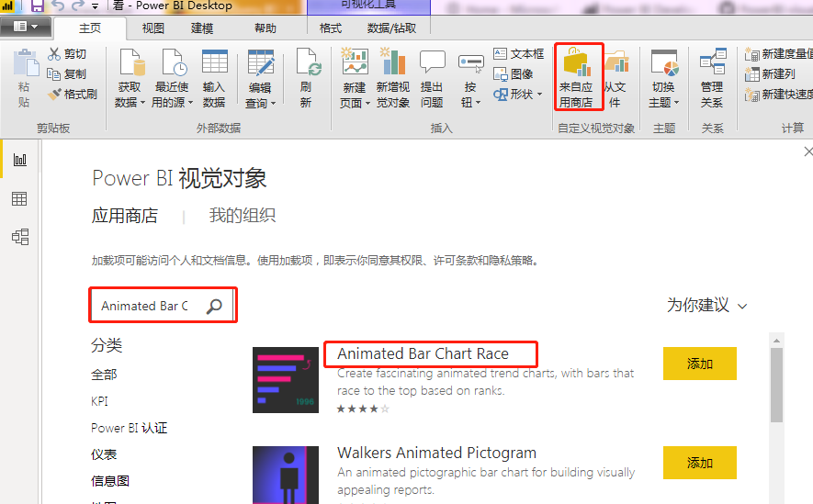Filter by 信息图 category
This screenshot has width=813, height=504.
[x=110, y=481]
